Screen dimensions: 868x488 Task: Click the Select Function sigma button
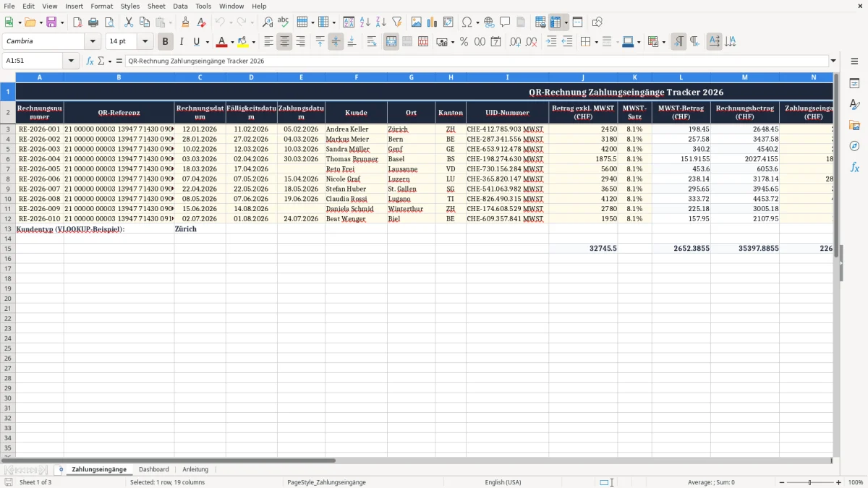click(101, 61)
